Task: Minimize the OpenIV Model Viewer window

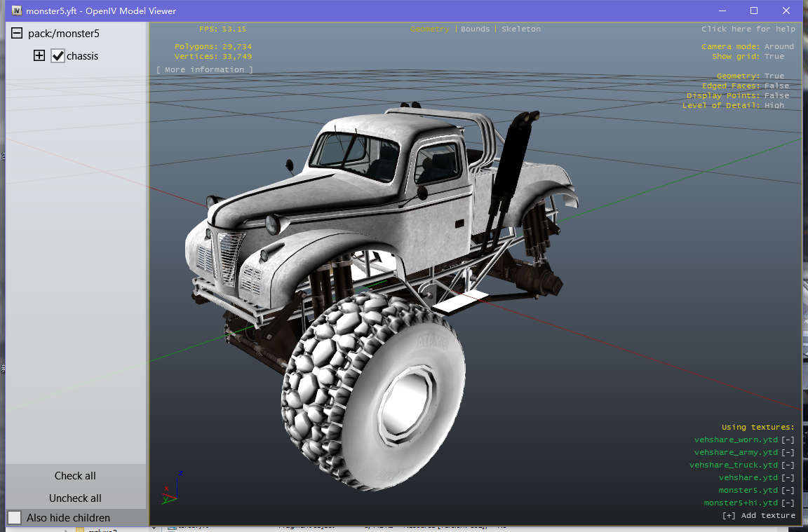Action: click(722, 11)
